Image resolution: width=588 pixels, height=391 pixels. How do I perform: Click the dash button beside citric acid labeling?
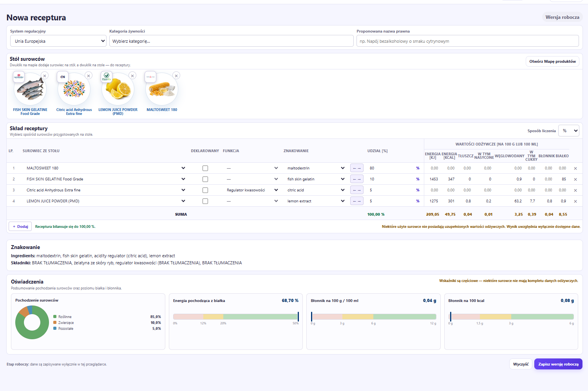[357, 190]
